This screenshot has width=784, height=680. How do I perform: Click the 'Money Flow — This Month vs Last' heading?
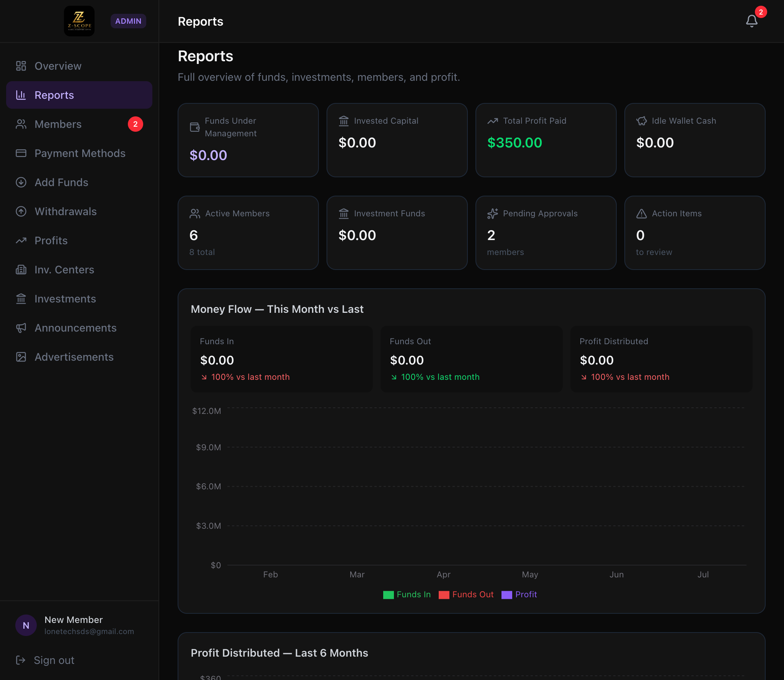point(277,309)
